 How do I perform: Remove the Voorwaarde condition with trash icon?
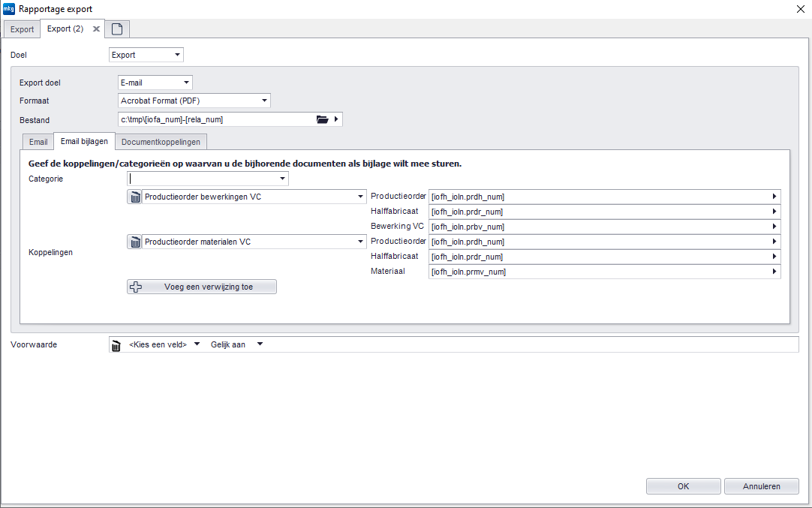(x=116, y=345)
